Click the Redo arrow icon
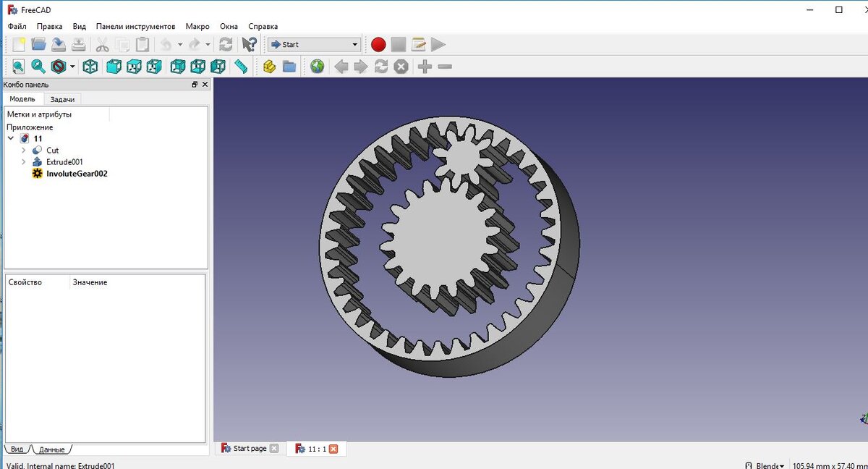The width and height of the screenshot is (868, 469). coord(195,44)
